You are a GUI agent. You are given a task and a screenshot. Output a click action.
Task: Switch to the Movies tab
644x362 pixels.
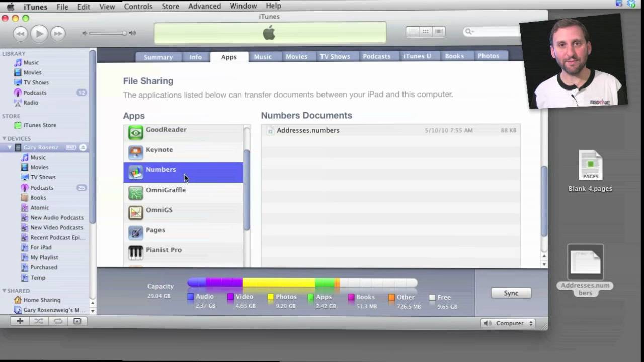click(x=296, y=57)
